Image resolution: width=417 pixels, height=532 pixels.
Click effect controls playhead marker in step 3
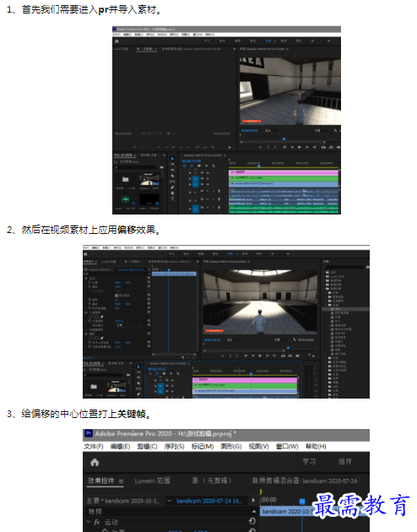click(302, 502)
